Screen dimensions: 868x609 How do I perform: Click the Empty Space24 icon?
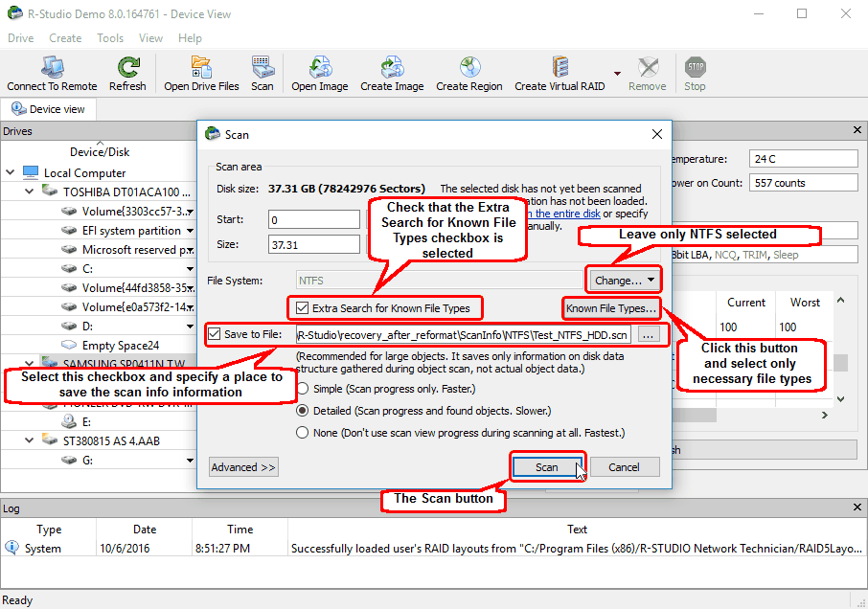click(69, 345)
